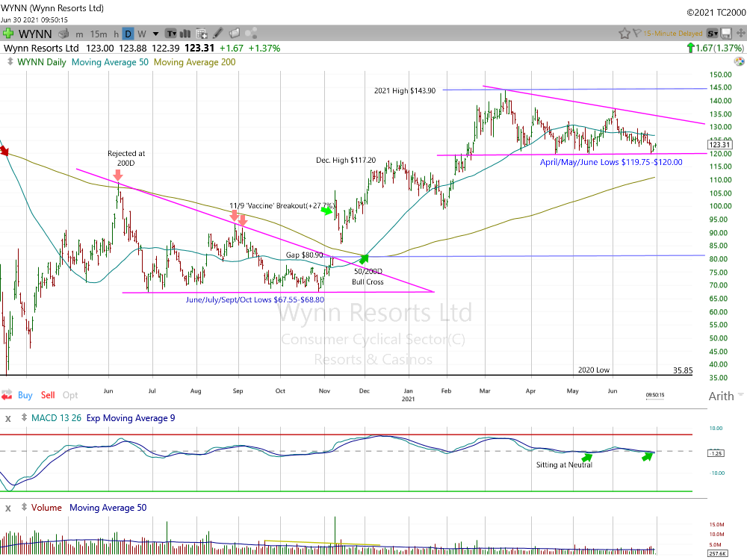Click the 'Jan 2021' date axis label
747x560 pixels.
(409, 395)
